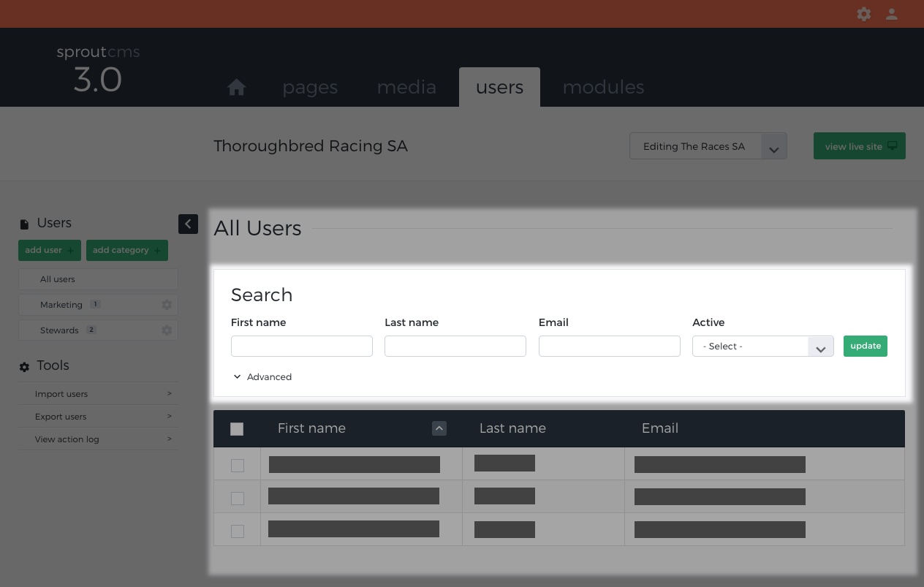The width and height of the screenshot is (924, 587).
Task: Open All users in sidebar
Action: click(x=98, y=279)
